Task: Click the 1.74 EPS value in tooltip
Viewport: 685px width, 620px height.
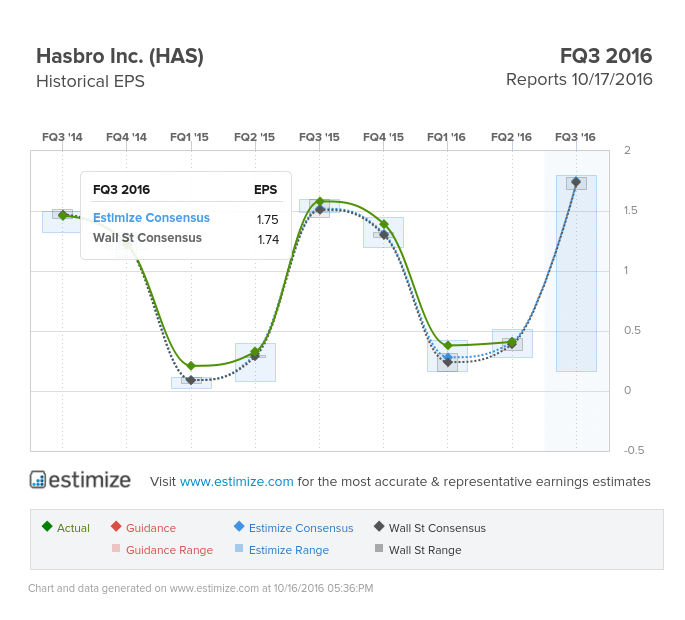Action: point(268,239)
